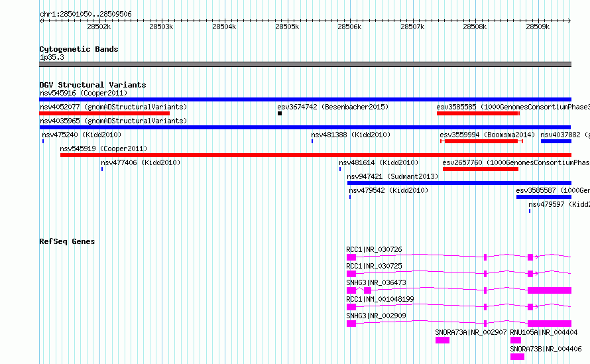Select first exon of RCC1 NR_030725
This screenshot has height=364, width=590.
[x=351, y=274]
